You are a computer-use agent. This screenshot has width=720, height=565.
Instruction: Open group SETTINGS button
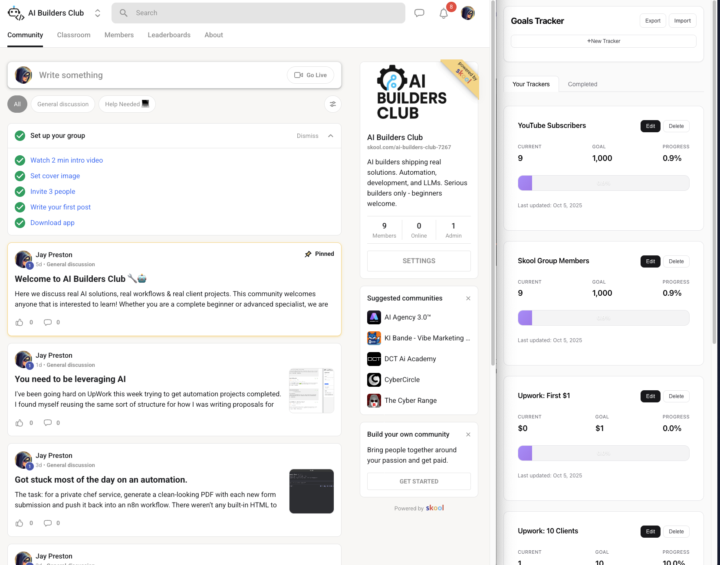coord(419,261)
